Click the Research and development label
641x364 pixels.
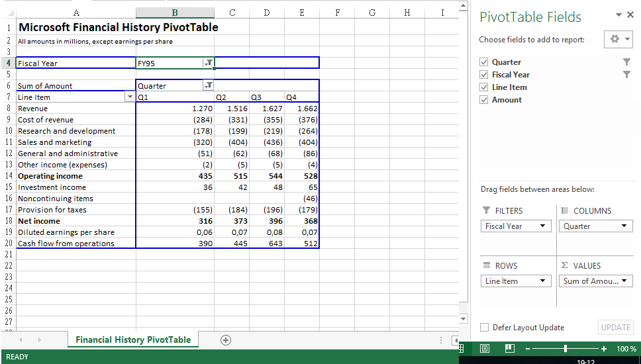pos(67,131)
